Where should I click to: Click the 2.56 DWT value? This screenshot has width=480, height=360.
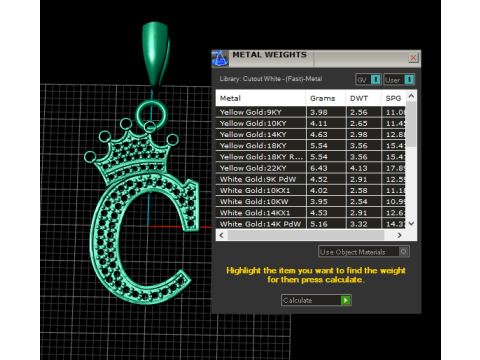tap(359, 112)
